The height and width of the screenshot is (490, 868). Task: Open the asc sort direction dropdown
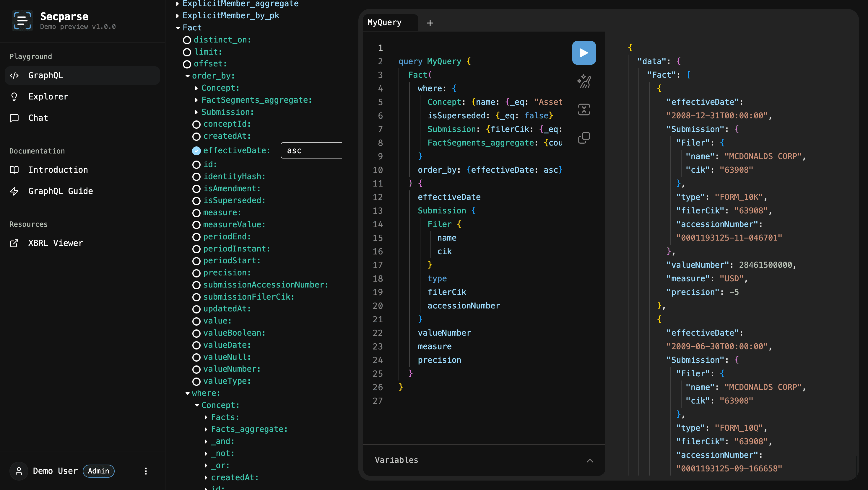tap(311, 151)
